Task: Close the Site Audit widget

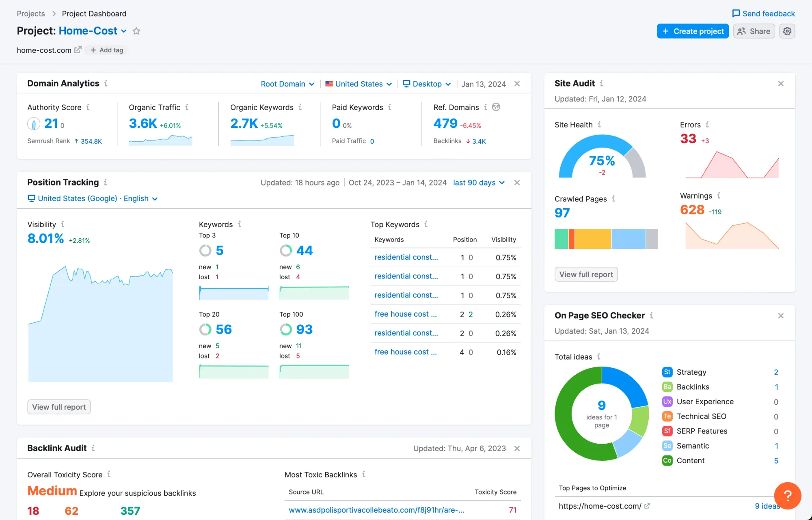Action: pyautogui.click(x=781, y=84)
